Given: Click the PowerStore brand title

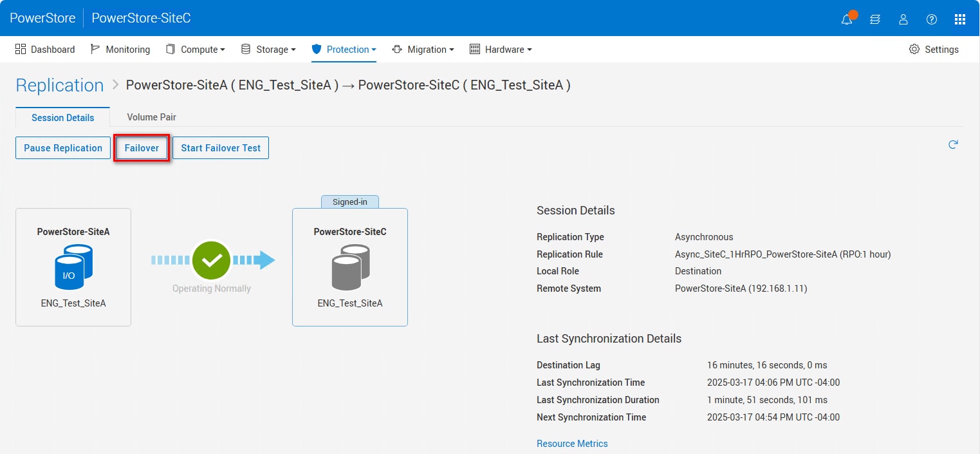Looking at the screenshot, I should click(x=42, y=18).
